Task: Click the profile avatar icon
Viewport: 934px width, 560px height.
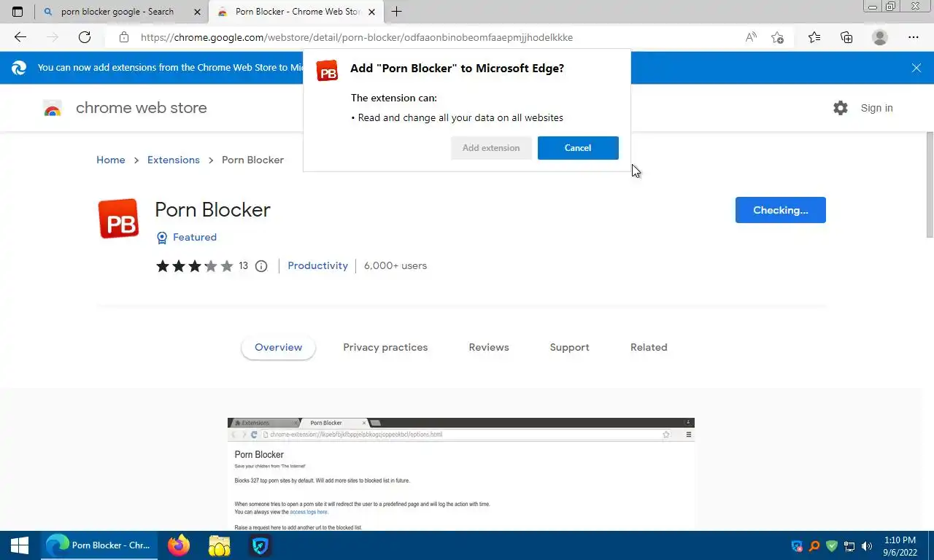Action: [880, 37]
